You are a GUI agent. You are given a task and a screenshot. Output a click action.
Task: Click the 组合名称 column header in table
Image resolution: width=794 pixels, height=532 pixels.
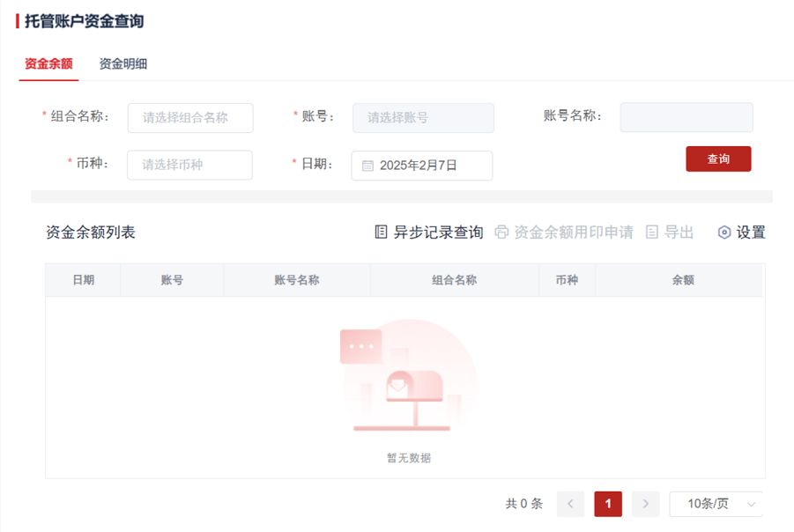(454, 280)
